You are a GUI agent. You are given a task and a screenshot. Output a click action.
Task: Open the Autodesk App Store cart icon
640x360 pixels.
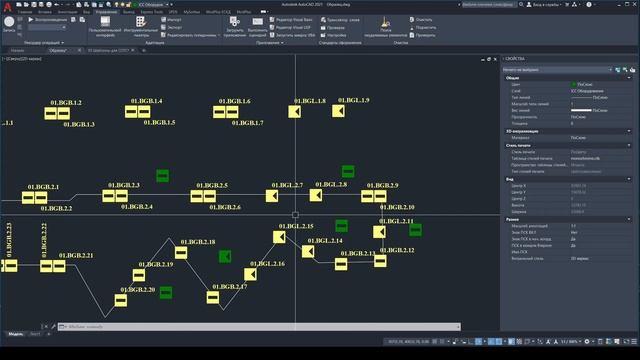(x=567, y=4)
